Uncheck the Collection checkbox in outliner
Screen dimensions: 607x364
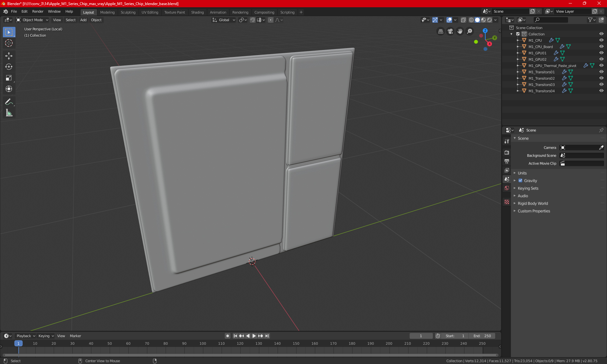pos(518,34)
